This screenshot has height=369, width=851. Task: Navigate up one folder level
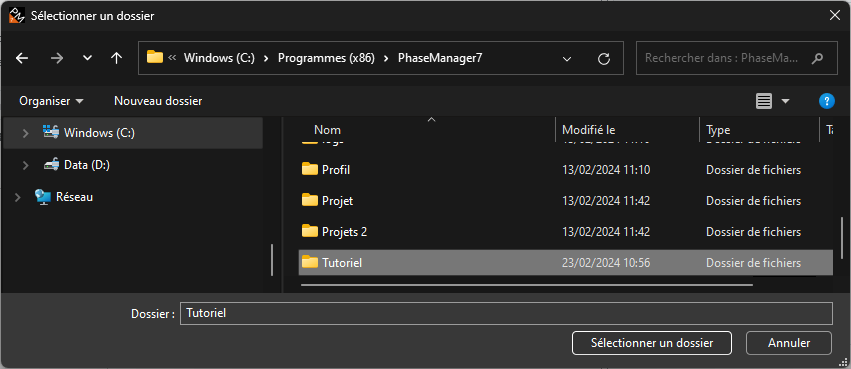pyautogui.click(x=116, y=58)
